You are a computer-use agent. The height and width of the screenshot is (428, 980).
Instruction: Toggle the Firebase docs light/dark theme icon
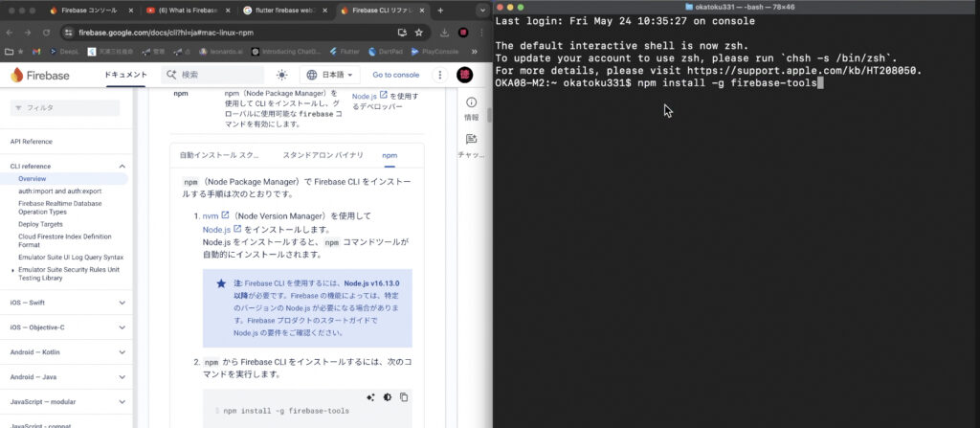(280, 75)
